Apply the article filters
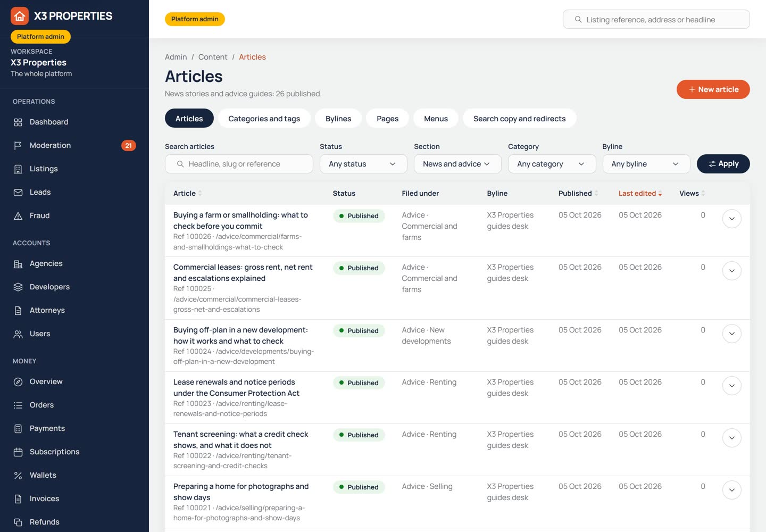766x532 pixels. tap(723, 164)
